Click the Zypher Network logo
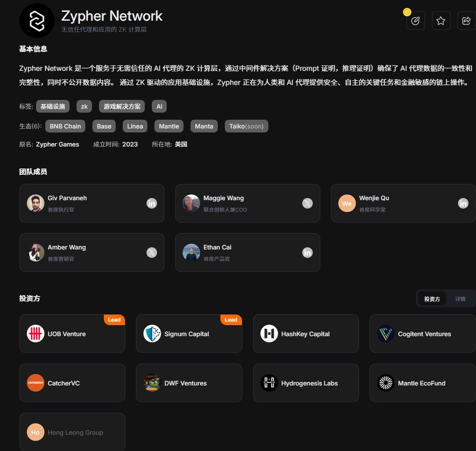The width and height of the screenshot is (476, 451). click(37, 21)
